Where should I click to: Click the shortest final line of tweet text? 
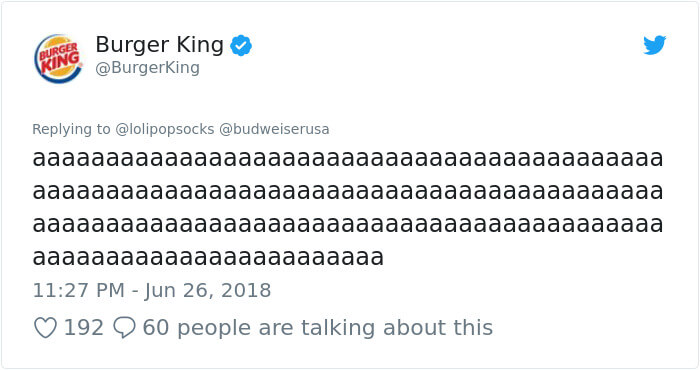pyautogui.click(x=208, y=257)
